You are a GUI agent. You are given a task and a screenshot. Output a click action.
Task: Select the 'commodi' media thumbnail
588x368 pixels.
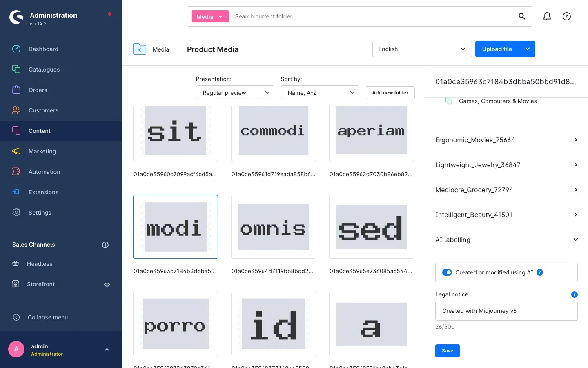coord(274,133)
